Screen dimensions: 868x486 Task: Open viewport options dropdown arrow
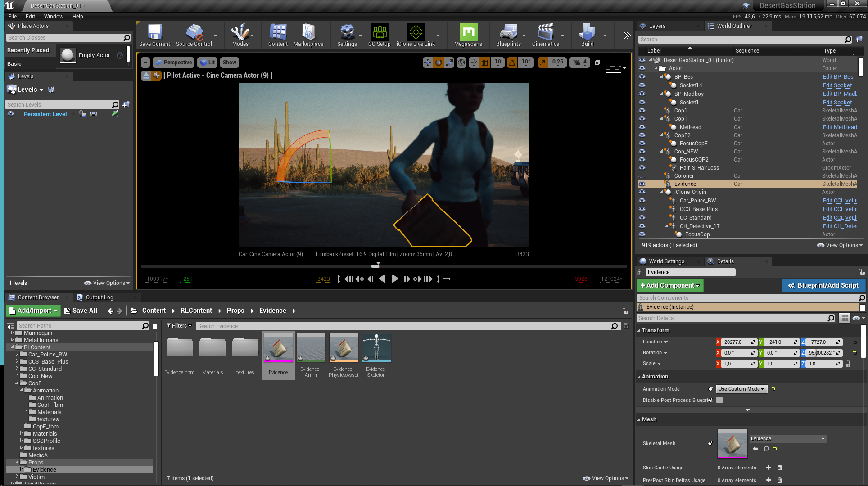pos(145,63)
